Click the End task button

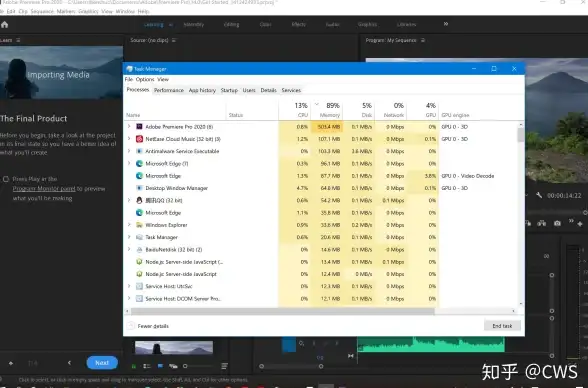tap(502, 326)
